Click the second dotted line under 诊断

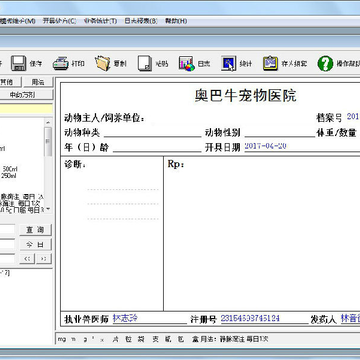coord(123,204)
